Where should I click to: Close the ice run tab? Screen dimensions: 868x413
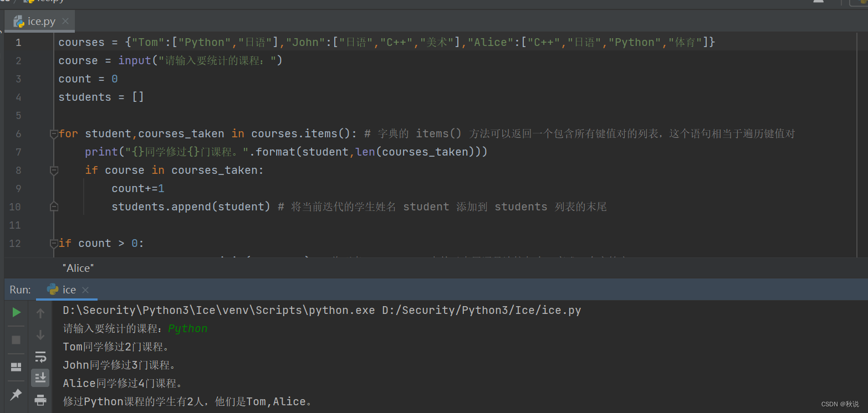(x=85, y=290)
